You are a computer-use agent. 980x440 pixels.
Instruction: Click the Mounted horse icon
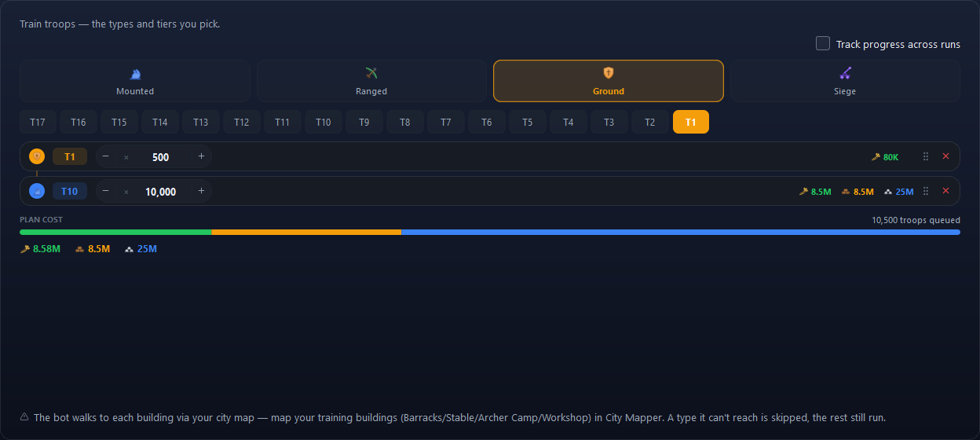[x=135, y=74]
